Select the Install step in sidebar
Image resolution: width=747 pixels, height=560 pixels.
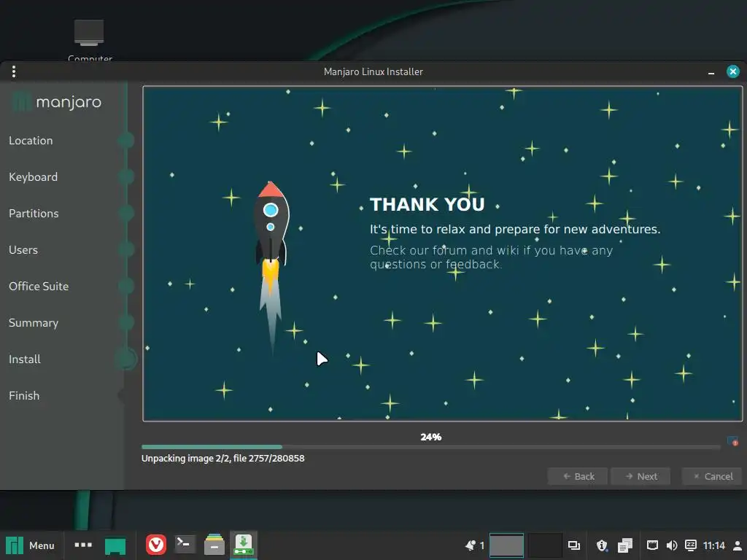click(x=25, y=359)
